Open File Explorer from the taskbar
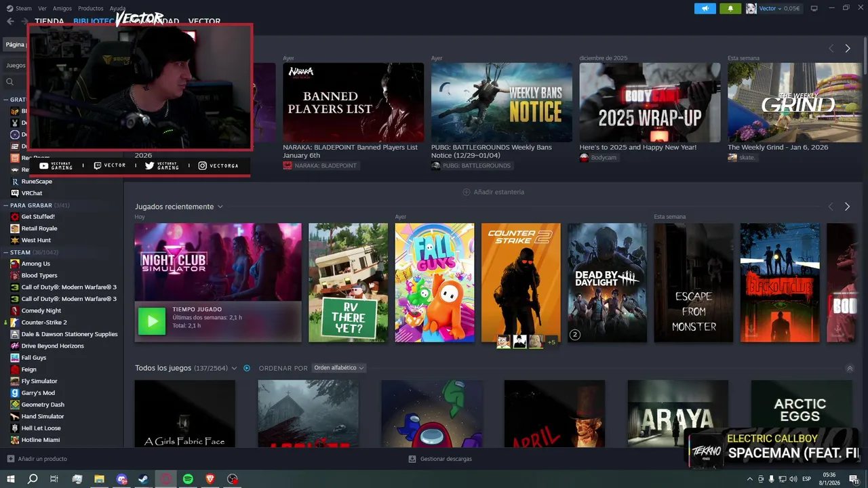This screenshot has width=868, height=488. point(99,479)
